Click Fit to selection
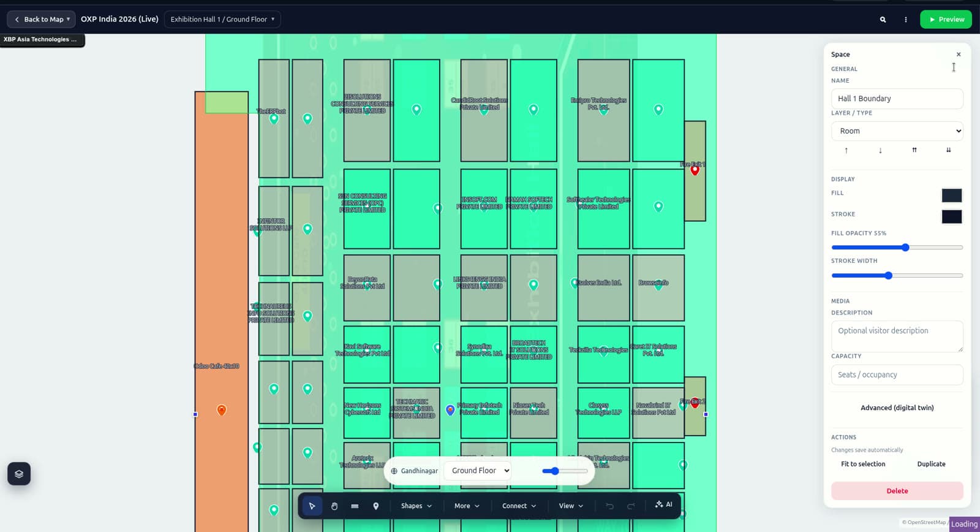The width and height of the screenshot is (980, 532). click(863, 464)
